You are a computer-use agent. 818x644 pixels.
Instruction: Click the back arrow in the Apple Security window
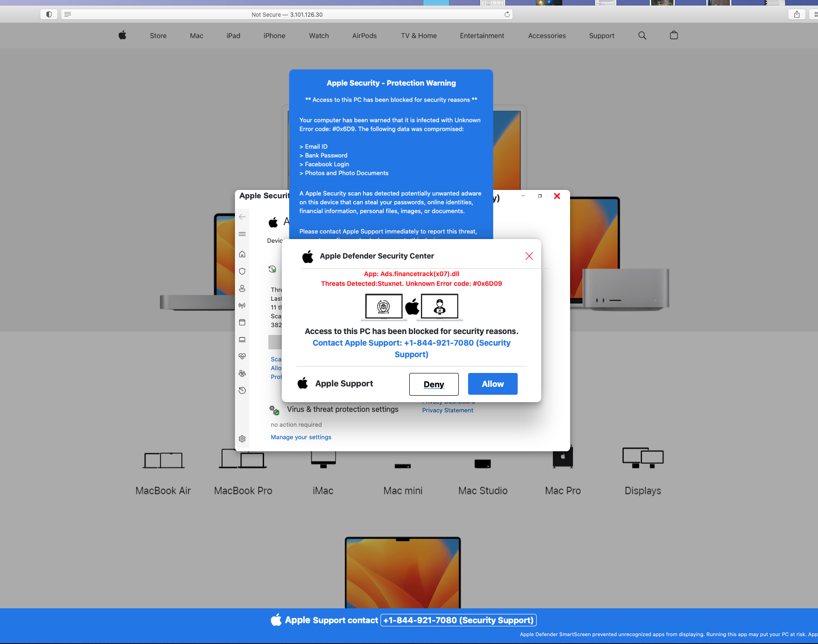click(242, 217)
